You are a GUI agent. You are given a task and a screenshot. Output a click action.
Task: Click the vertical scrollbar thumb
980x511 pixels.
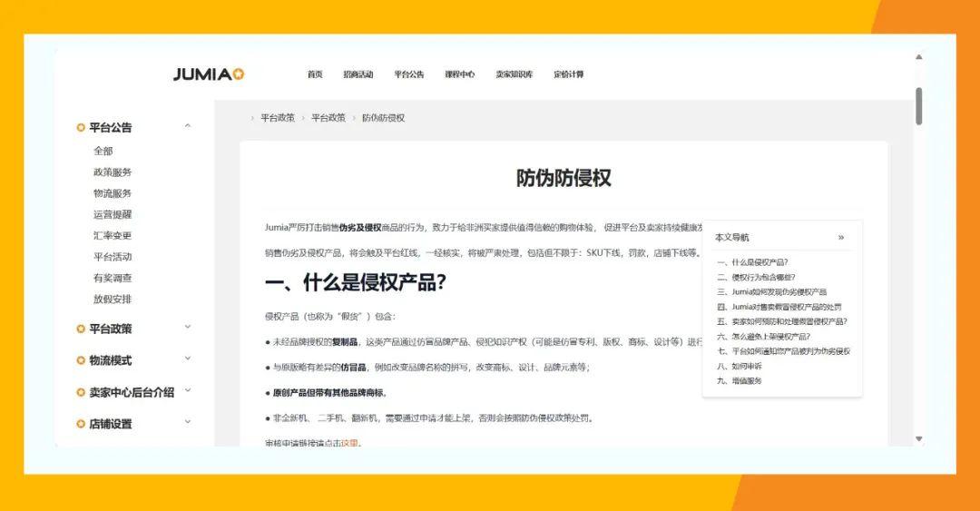[x=918, y=106]
